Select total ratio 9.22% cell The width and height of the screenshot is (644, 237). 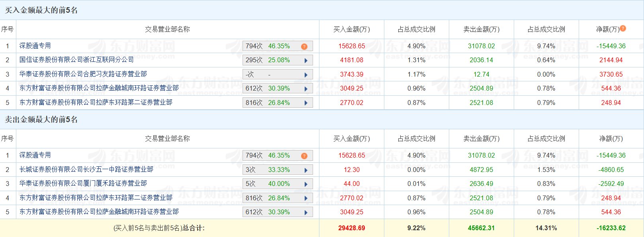coord(416,228)
